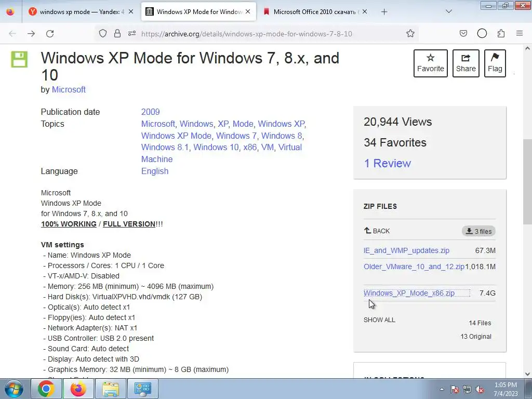Open Windows Explorer from the taskbar

click(x=110, y=389)
